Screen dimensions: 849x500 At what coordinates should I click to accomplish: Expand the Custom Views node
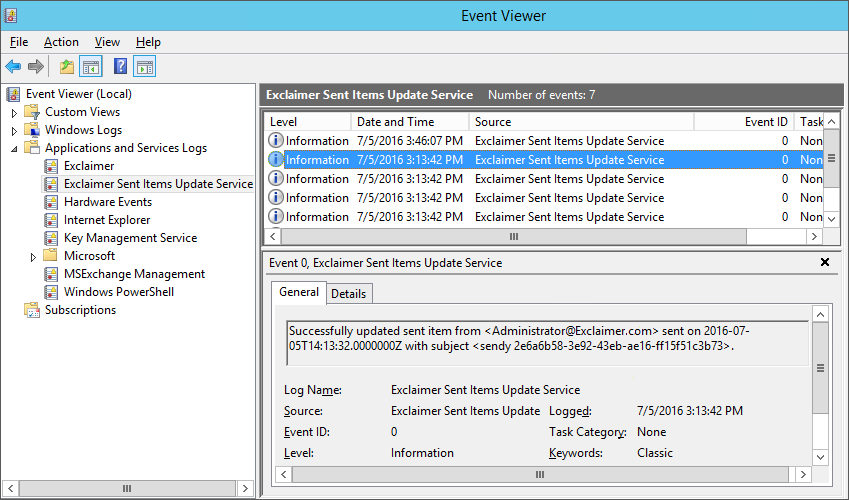[x=15, y=113]
